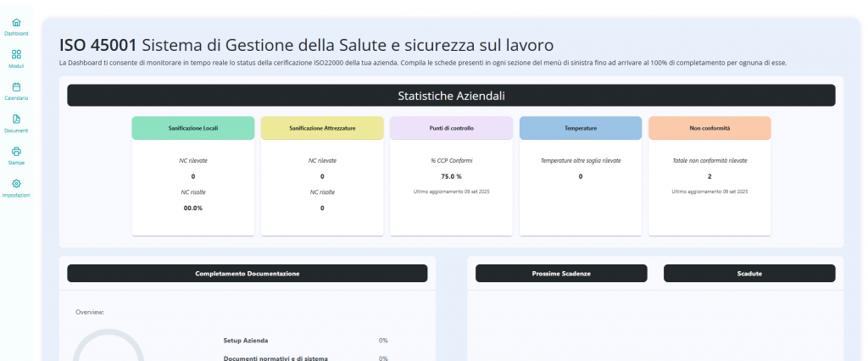Open the Impostazioni gear icon
868x361 pixels.
tap(16, 184)
